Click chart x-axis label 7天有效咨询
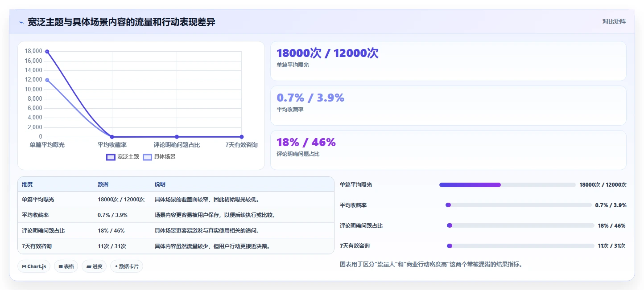644x290 pixels. coord(241,145)
